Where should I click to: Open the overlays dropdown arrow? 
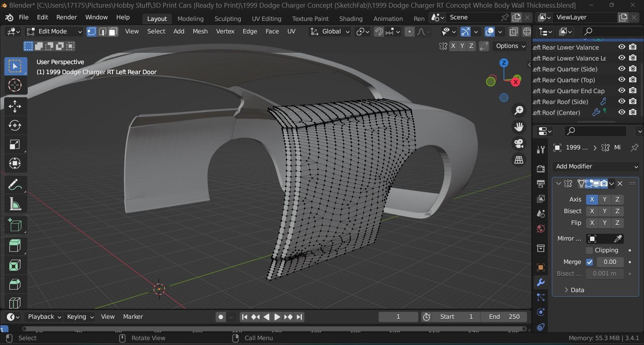(x=500, y=31)
